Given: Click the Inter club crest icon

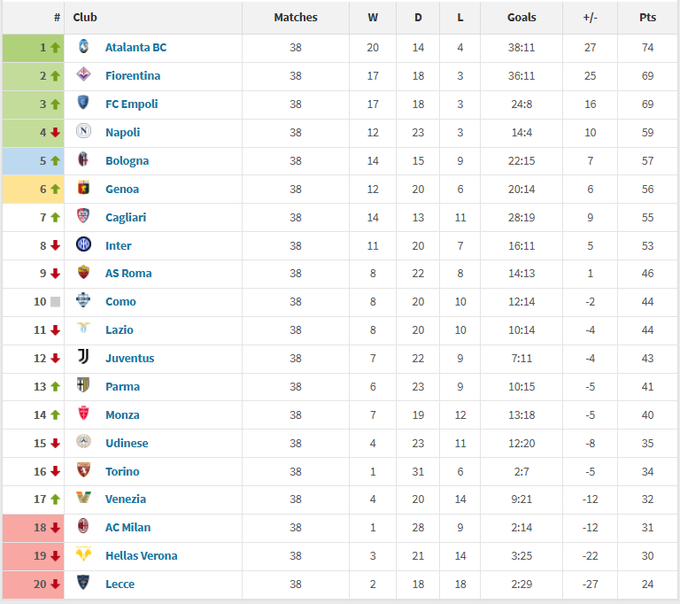Looking at the screenshot, I should pyautogui.click(x=84, y=245).
